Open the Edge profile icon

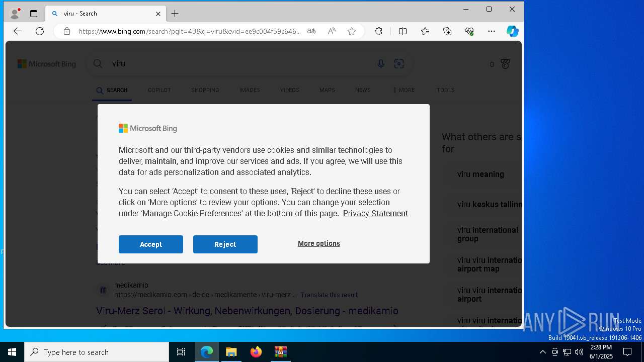coord(15,14)
